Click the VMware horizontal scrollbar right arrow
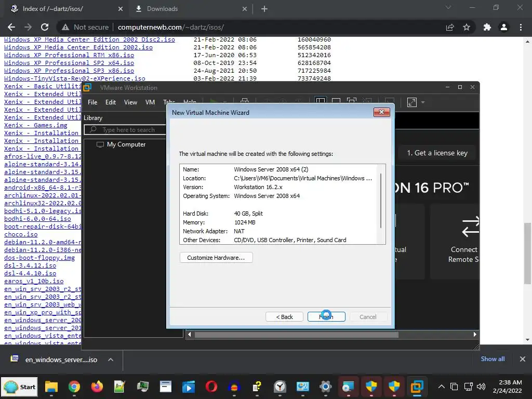 coord(475,334)
